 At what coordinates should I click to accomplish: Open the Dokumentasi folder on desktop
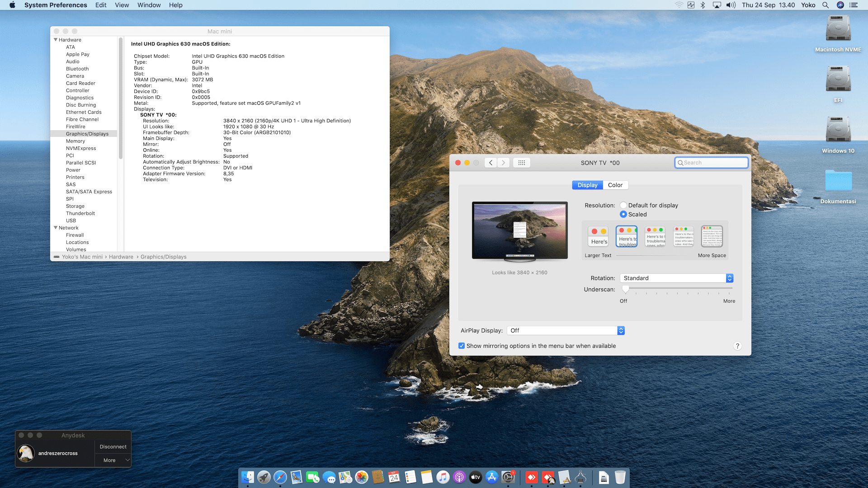pyautogui.click(x=838, y=181)
